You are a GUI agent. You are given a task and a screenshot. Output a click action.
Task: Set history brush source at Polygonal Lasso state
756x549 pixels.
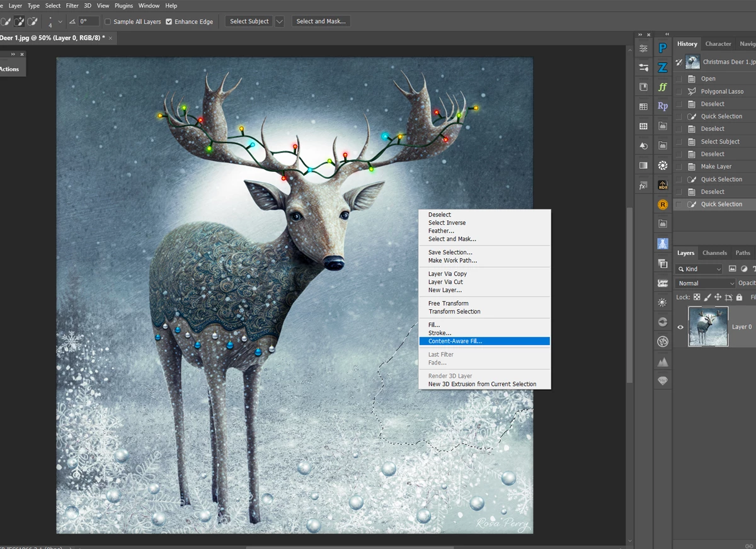point(679,91)
